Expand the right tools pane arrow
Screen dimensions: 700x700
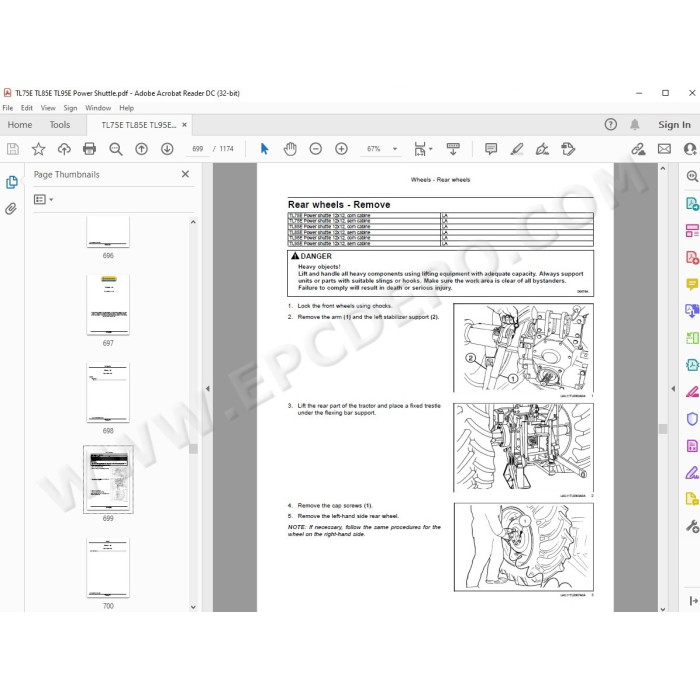(x=673, y=388)
